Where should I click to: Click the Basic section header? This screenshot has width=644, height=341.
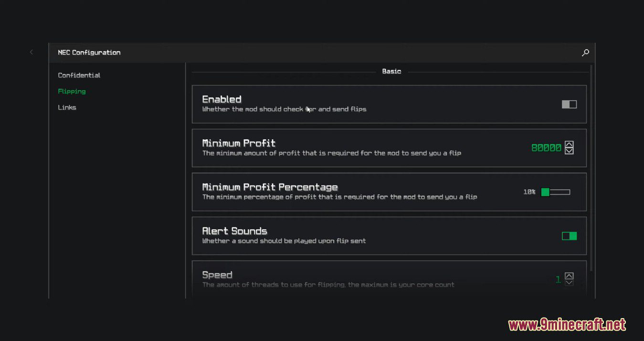pyautogui.click(x=391, y=71)
